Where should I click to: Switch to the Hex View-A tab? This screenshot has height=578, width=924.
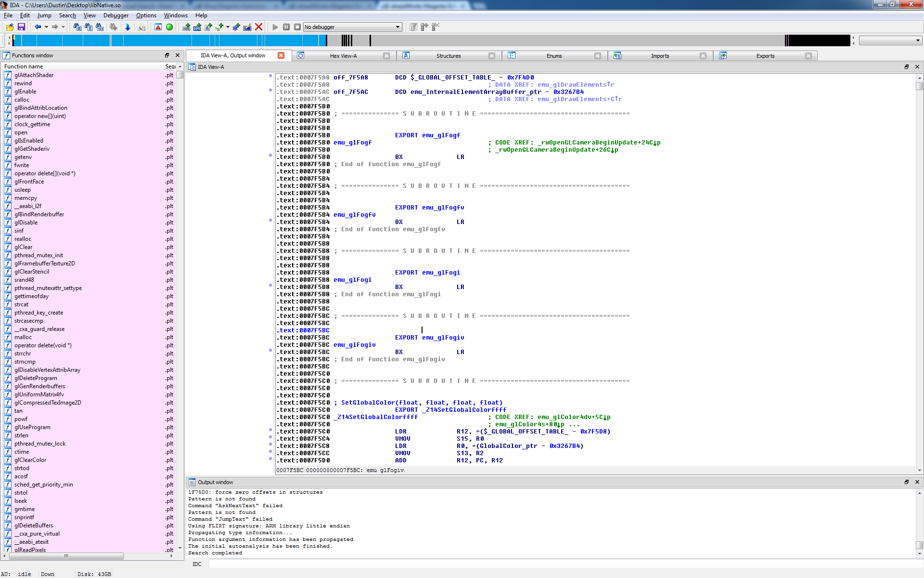pos(343,56)
